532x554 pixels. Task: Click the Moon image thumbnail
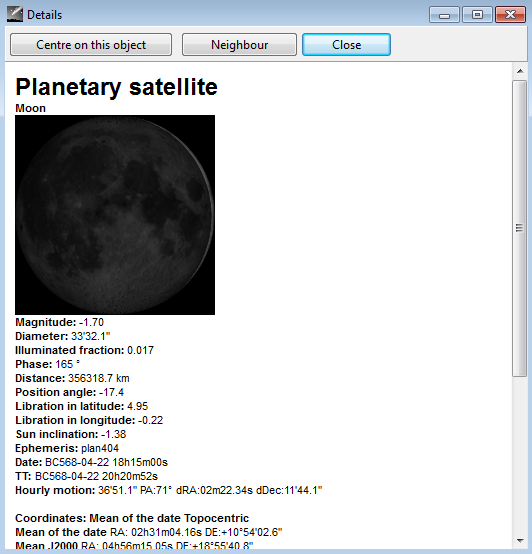(115, 215)
